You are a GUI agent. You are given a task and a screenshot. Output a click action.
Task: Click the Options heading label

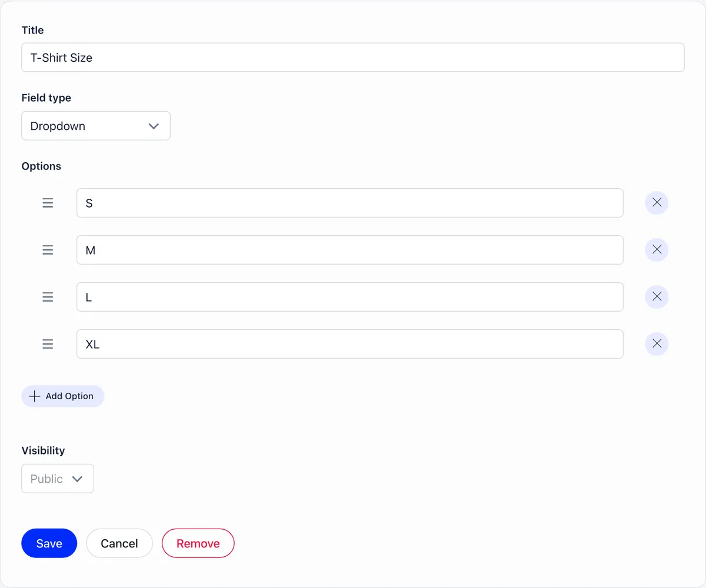(41, 166)
